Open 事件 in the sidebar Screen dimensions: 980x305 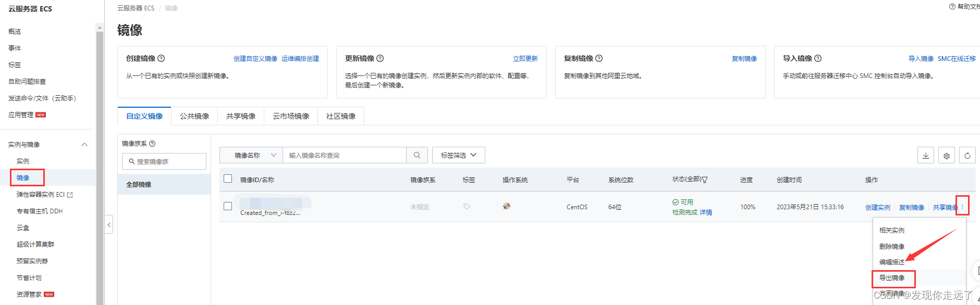pos(15,48)
